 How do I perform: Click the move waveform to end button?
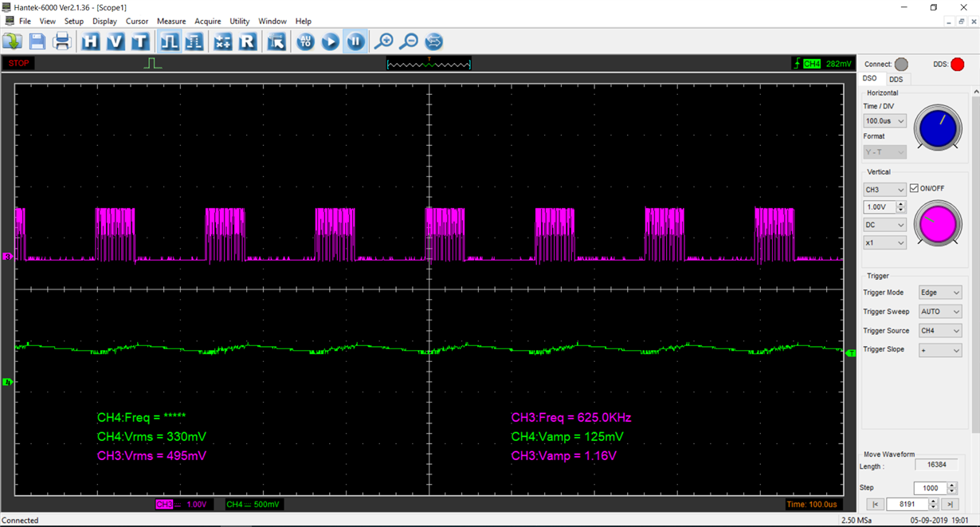coord(949,504)
